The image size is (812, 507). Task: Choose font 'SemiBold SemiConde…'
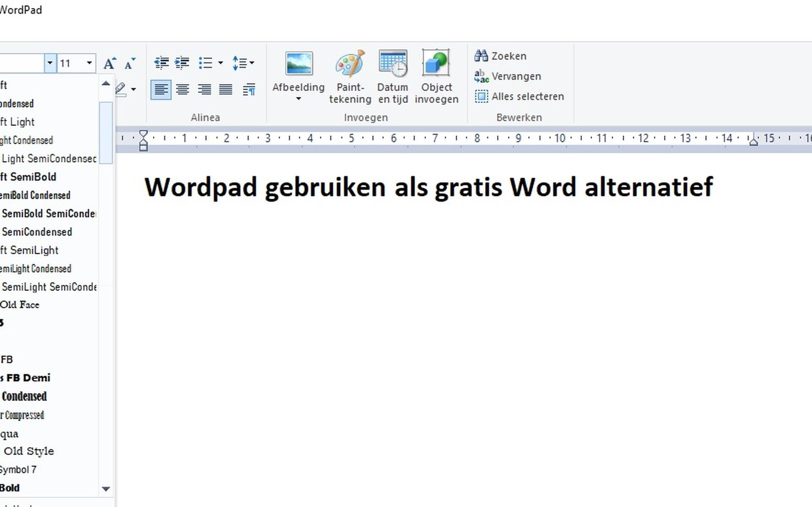(49, 214)
